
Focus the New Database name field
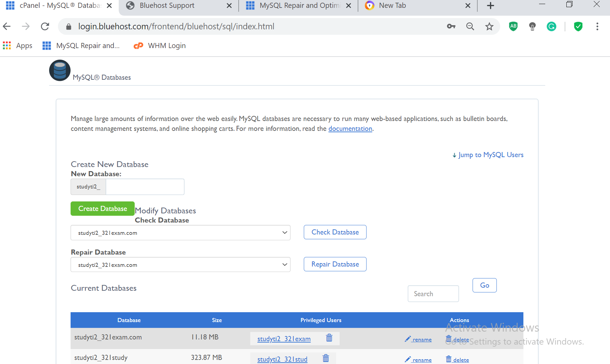click(x=145, y=187)
